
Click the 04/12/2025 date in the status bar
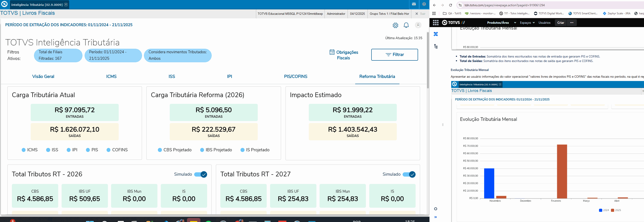tap(358, 14)
